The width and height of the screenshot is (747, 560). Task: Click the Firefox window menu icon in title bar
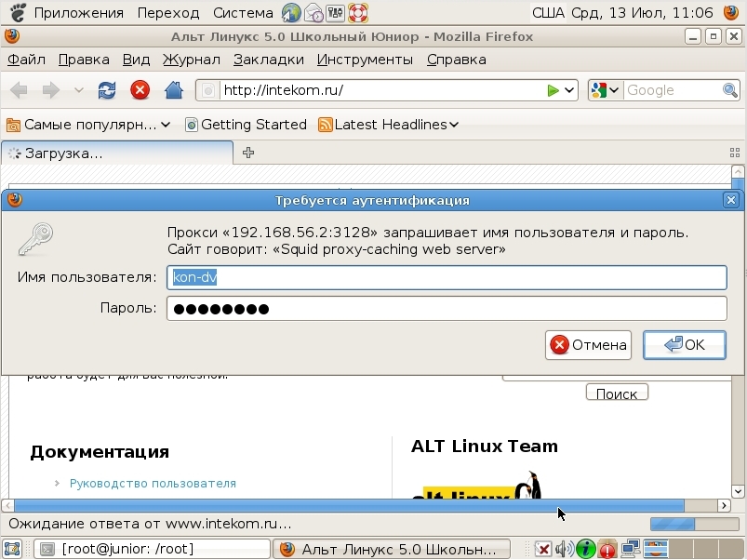pyautogui.click(x=12, y=36)
